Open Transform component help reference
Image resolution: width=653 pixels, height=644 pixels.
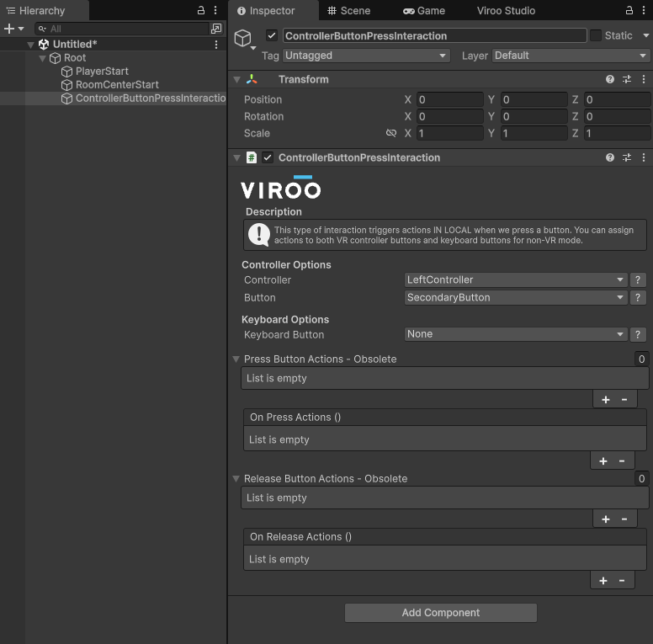[610, 79]
